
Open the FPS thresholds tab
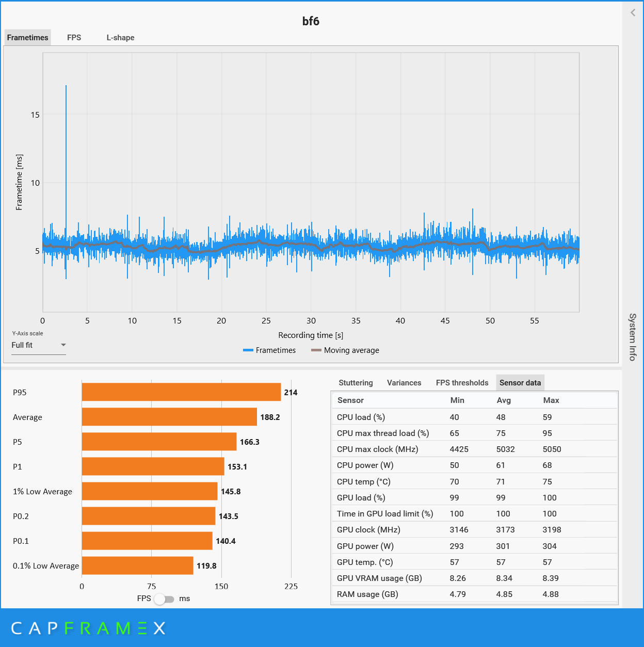tap(462, 383)
